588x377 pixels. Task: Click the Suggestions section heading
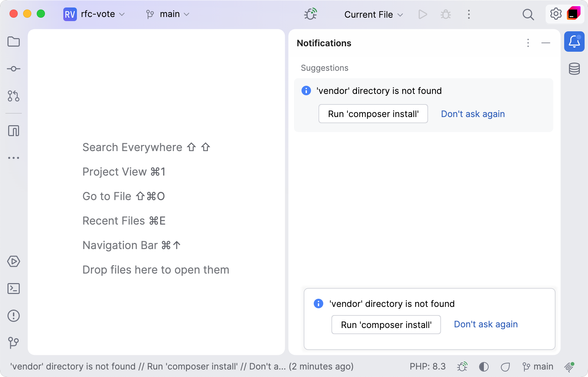pos(325,68)
